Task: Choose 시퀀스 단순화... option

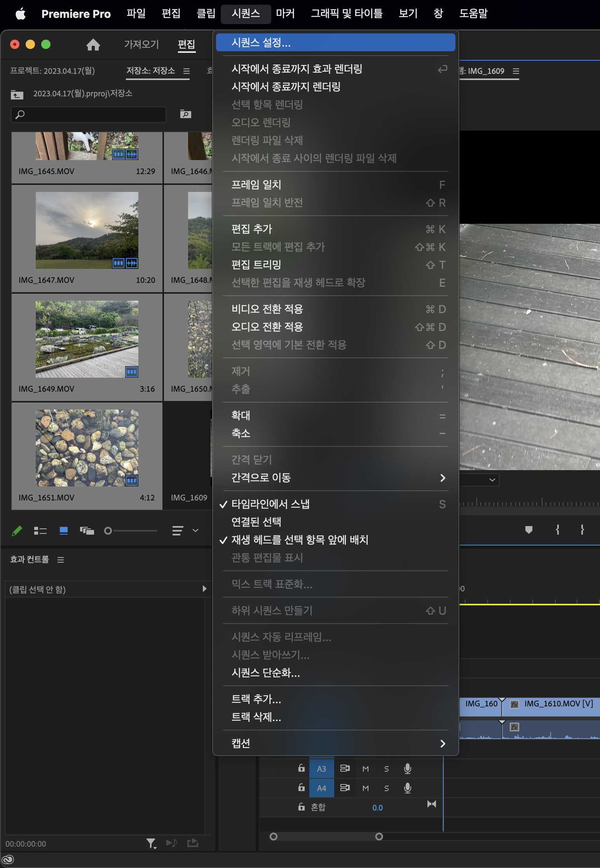Action: pyautogui.click(x=336, y=673)
